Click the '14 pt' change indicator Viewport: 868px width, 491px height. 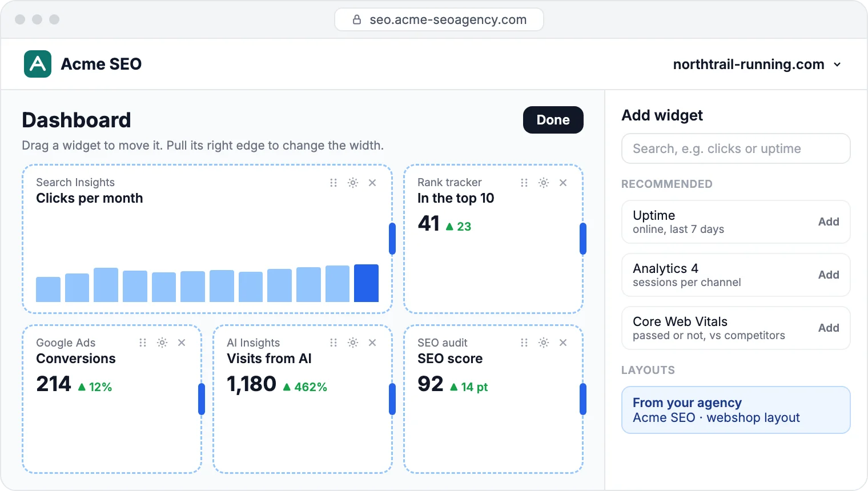(469, 387)
